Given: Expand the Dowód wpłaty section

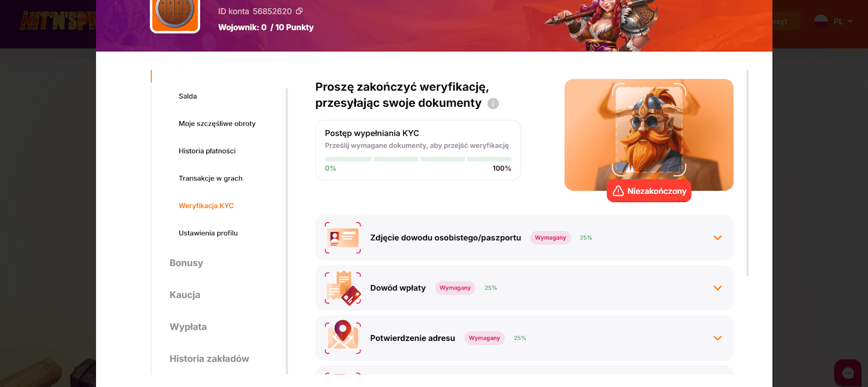Looking at the screenshot, I should [717, 288].
